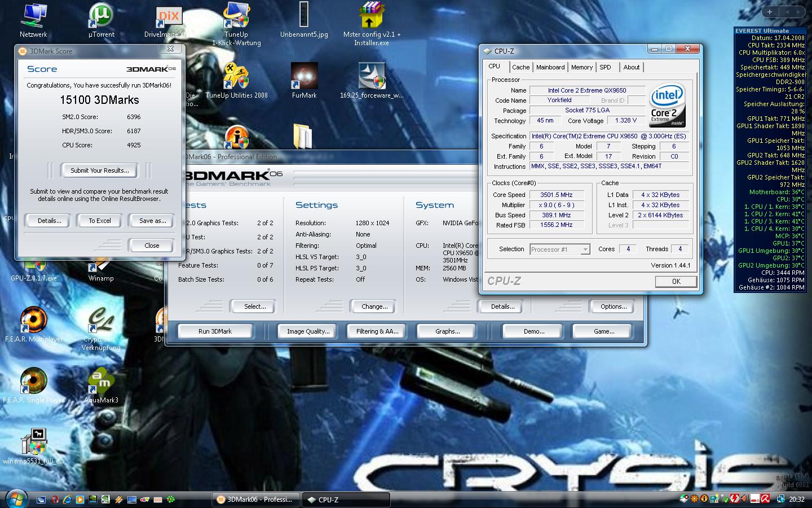
Task: Click the To Excel button
Action: click(x=100, y=221)
